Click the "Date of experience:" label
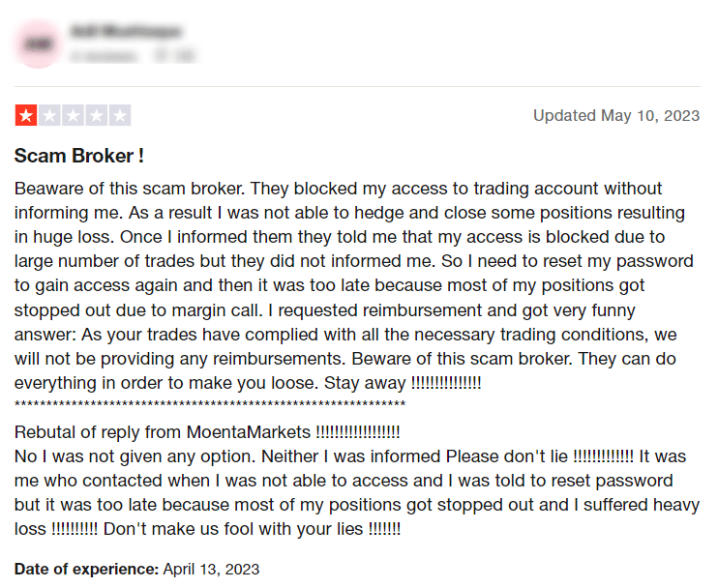The image size is (718, 588). [x=86, y=569]
